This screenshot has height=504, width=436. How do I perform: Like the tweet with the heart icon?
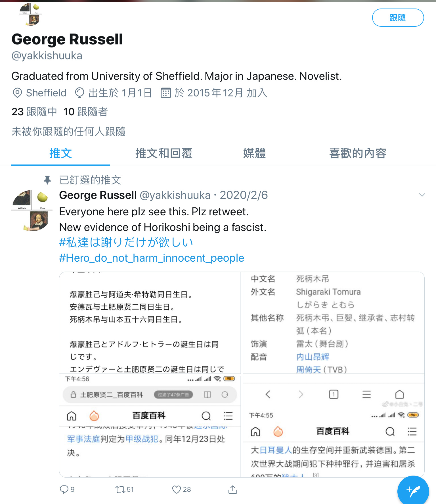177,489
